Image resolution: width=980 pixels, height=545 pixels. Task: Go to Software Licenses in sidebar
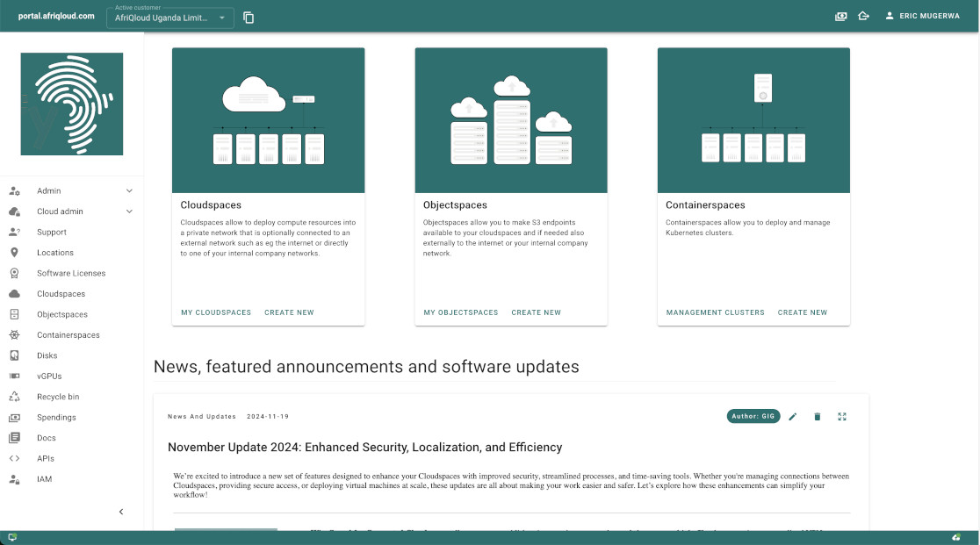71,273
